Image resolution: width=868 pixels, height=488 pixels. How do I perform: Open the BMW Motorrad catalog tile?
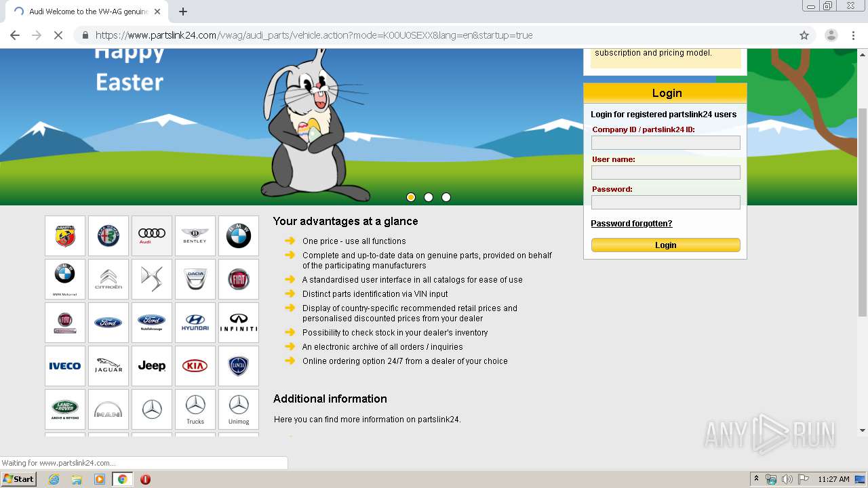point(65,279)
